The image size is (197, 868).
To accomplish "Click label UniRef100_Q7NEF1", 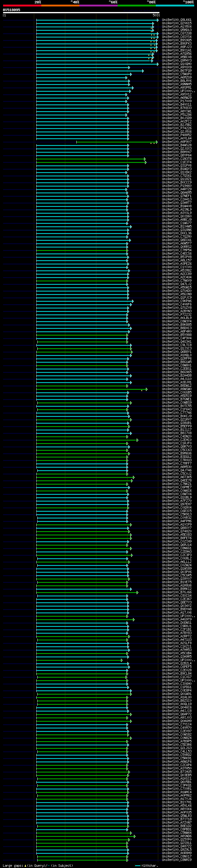I will [177, 196].
